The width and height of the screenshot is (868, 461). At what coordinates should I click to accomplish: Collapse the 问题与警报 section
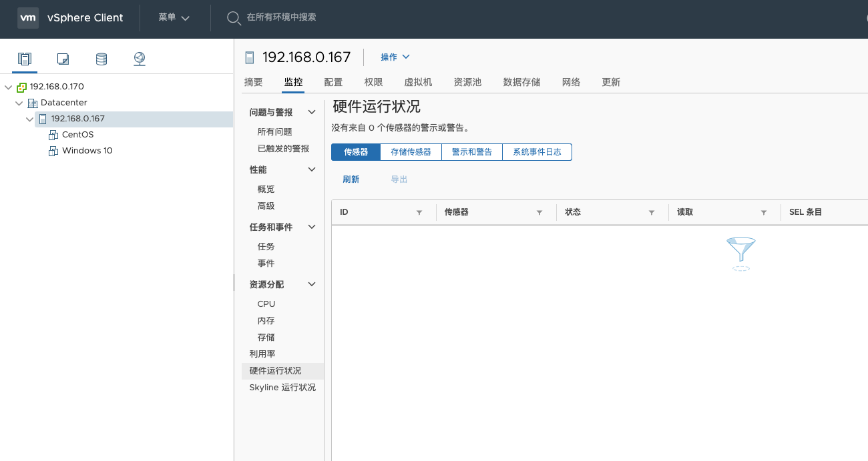click(x=311, y=113)
